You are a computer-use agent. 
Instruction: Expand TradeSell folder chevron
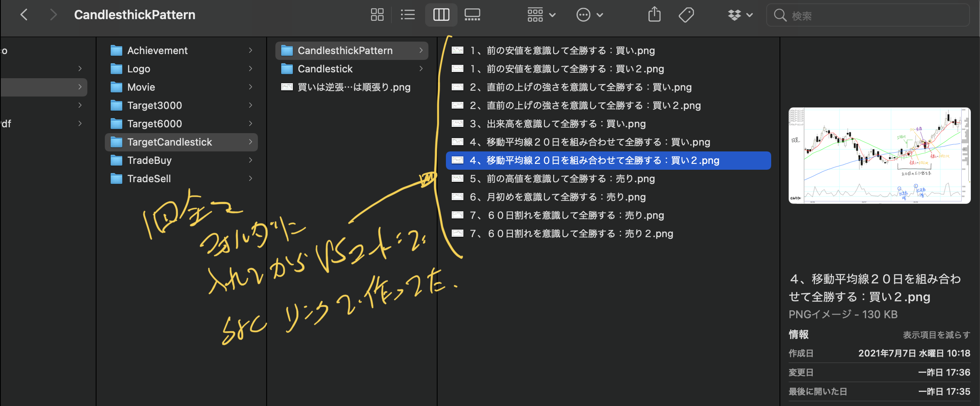coord(250,178)
